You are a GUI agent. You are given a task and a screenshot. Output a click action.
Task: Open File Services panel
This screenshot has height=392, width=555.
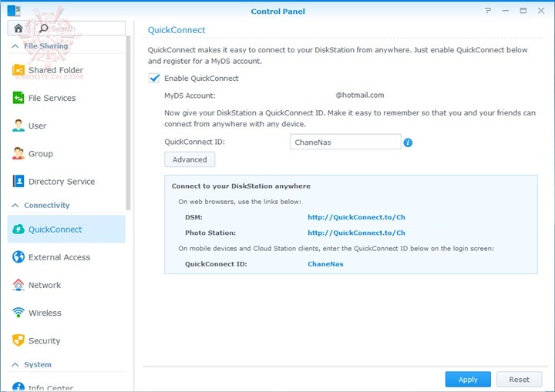click(52, 98)
